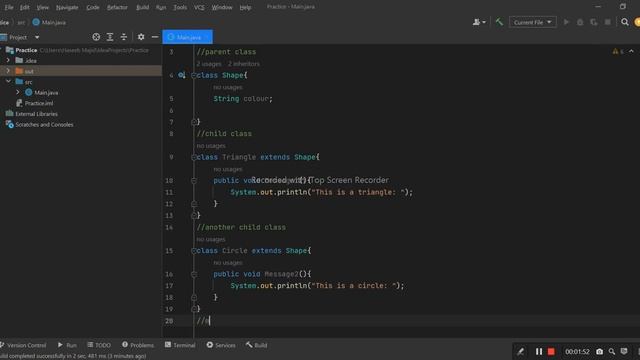Click the stop icon in the toolbar
Image resolution: width=640 pixels, height=360 pixels.
coord(608,22)
